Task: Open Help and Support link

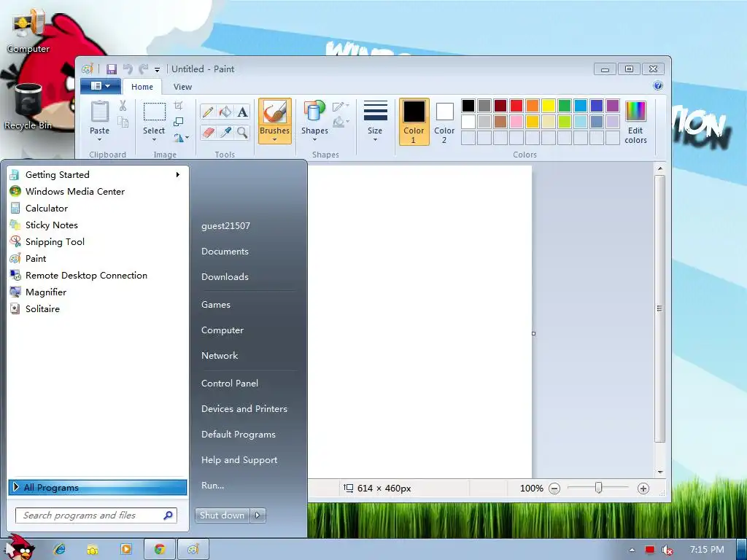Action: (239, 460)
